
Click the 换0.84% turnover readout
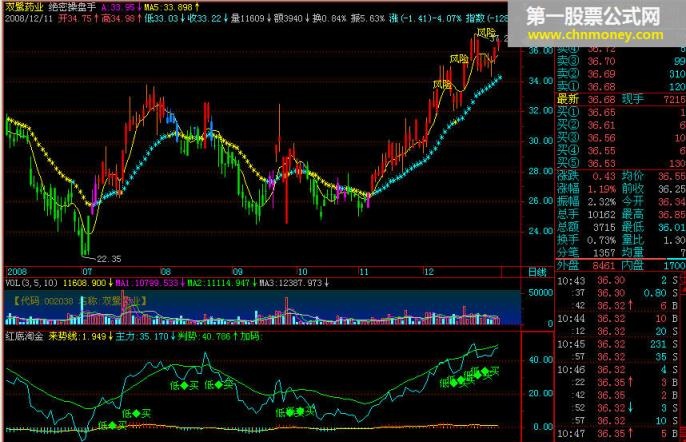pyautogui.click(x=329, y=18)
